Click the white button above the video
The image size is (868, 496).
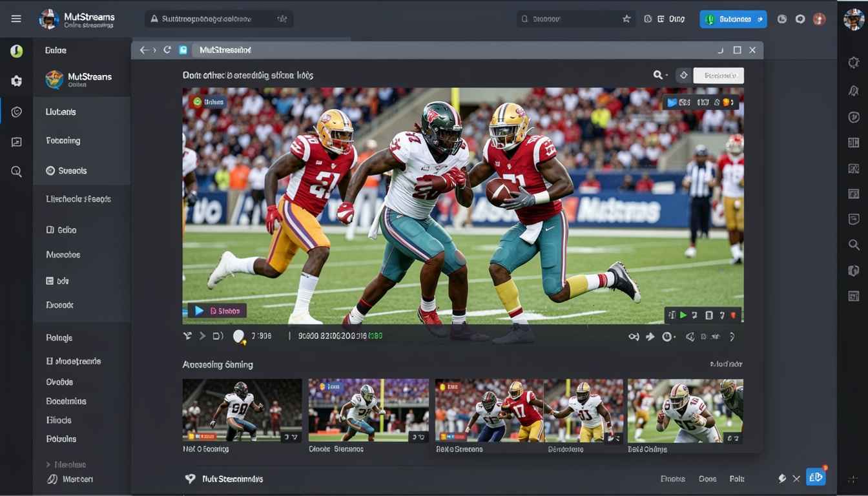[718, 76]
